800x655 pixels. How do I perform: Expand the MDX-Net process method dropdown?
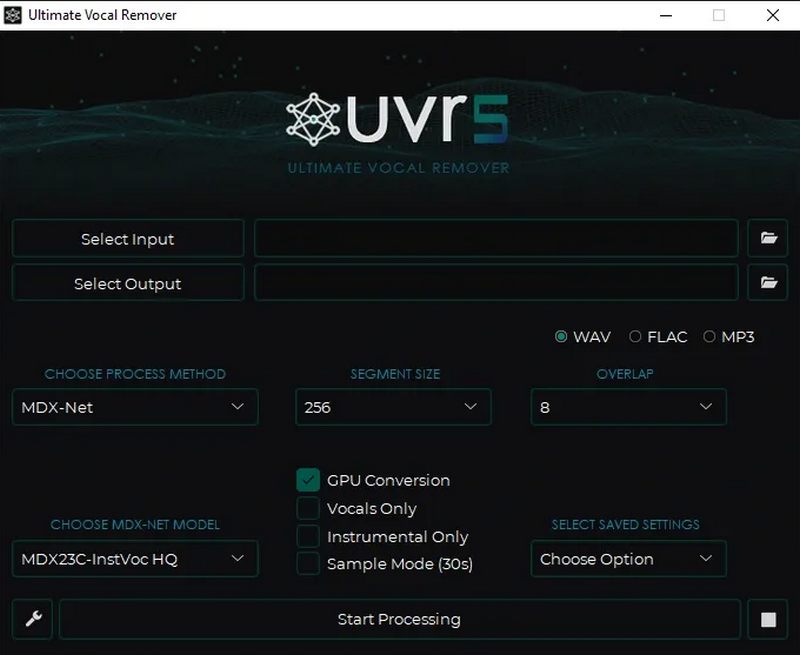pyautogui.click(x=135, y=407)
